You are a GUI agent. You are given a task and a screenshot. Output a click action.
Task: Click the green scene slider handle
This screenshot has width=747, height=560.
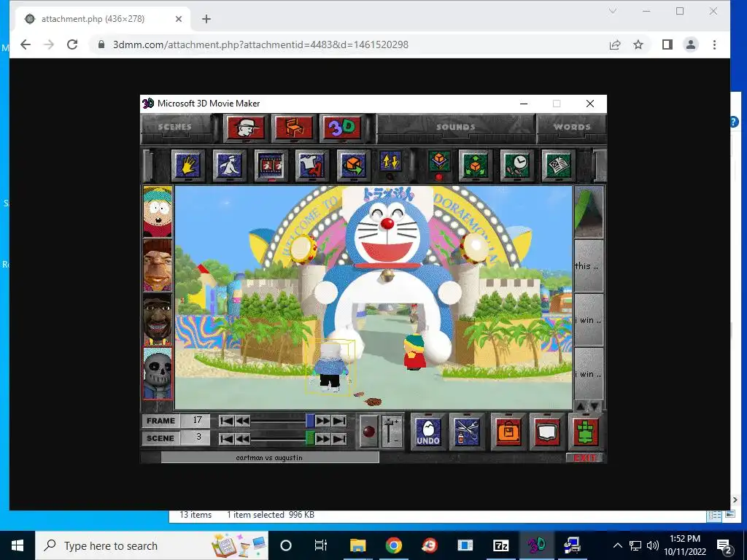pos(310,438)
